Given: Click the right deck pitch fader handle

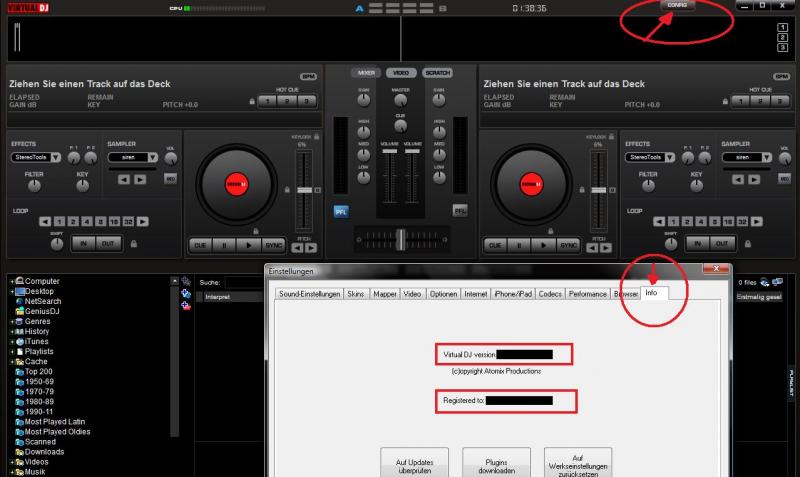Looking at the screenshot, I should point(599,190).
